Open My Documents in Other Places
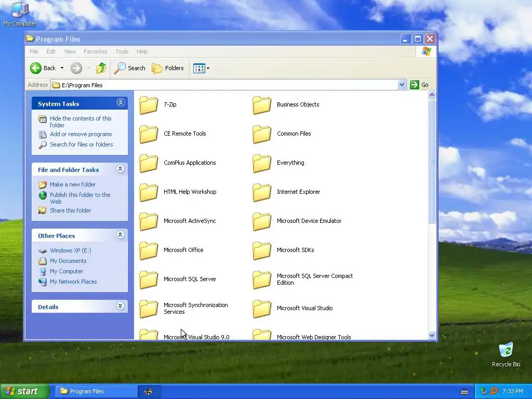This screenshot has height=399, width=532. coord(68,261)
